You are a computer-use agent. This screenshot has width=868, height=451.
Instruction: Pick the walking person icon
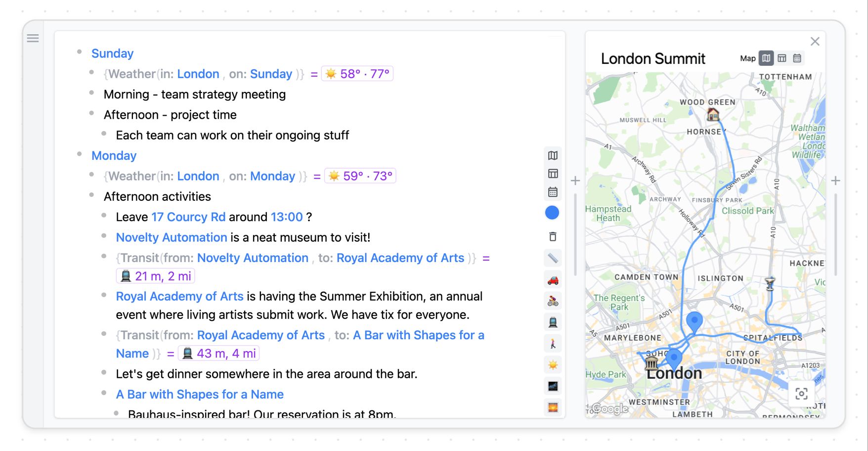click(x=553, y=343)
